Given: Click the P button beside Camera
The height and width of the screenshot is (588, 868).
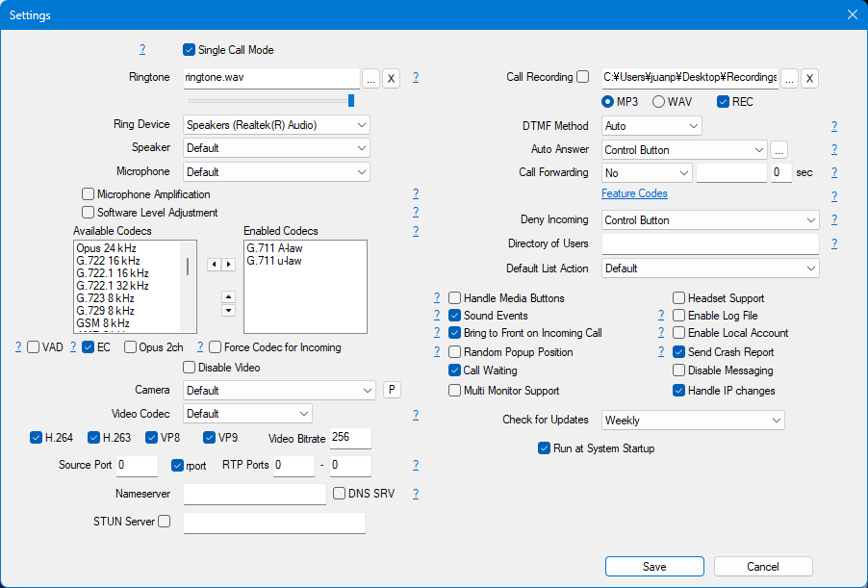Looking at the screenshot, I should coord(392,390).
